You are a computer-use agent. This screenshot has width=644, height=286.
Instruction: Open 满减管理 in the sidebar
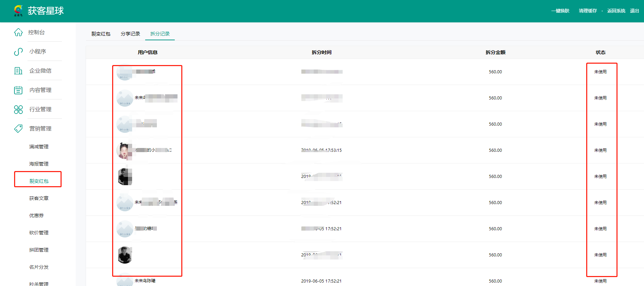point(39,147)
